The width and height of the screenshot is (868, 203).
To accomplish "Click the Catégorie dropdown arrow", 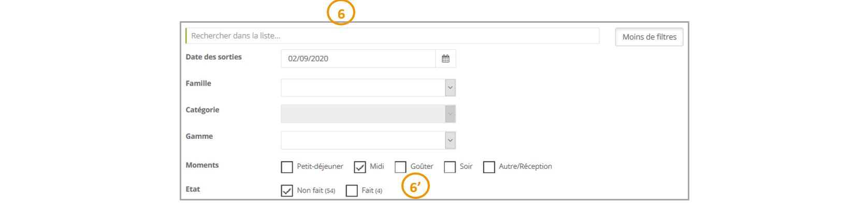I will (450, 114).
